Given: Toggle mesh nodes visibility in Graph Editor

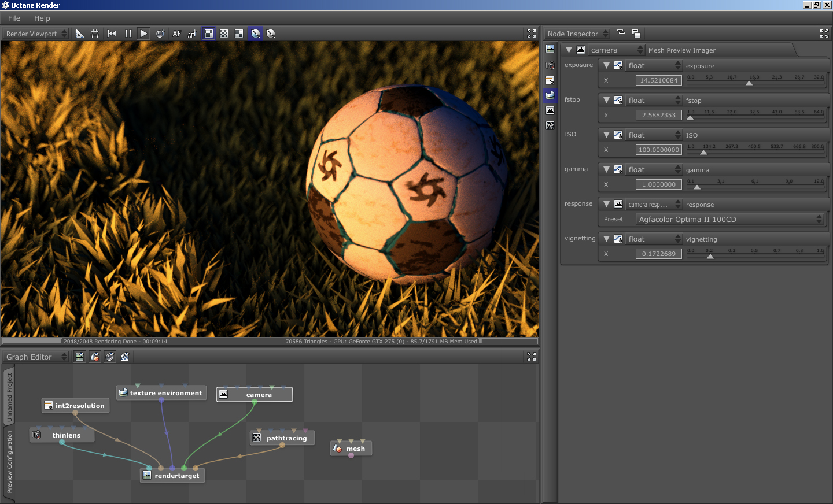Looking at the screenshot, I should (x=95, y=357).
